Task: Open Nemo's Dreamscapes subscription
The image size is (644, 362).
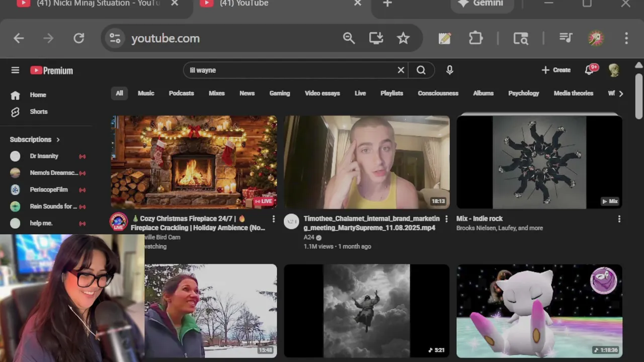Action: coord(48,173)
